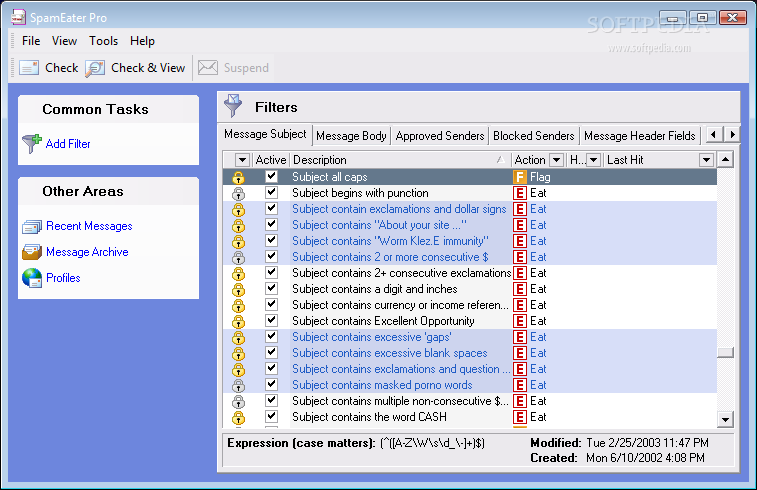Click lock icon for 'Subject begins with punction'
This screenshot has width=757, height=490.
[x=238, y=193]
